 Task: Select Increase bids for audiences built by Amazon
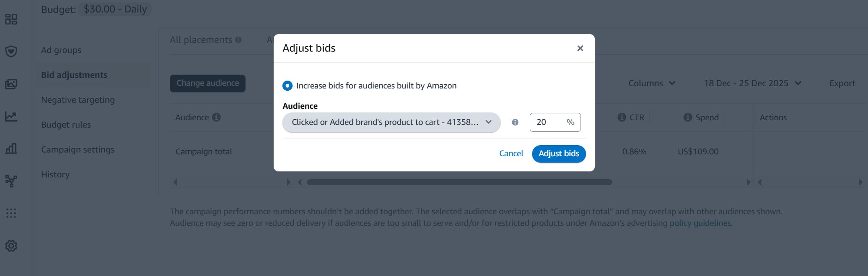click(x=287, y=86)
